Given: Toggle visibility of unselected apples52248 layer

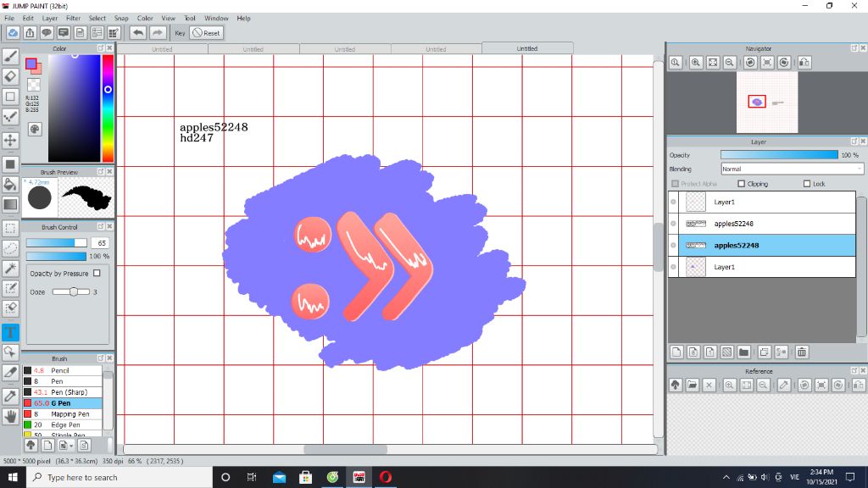Looking at the screenshot, I should coord(673,224).
